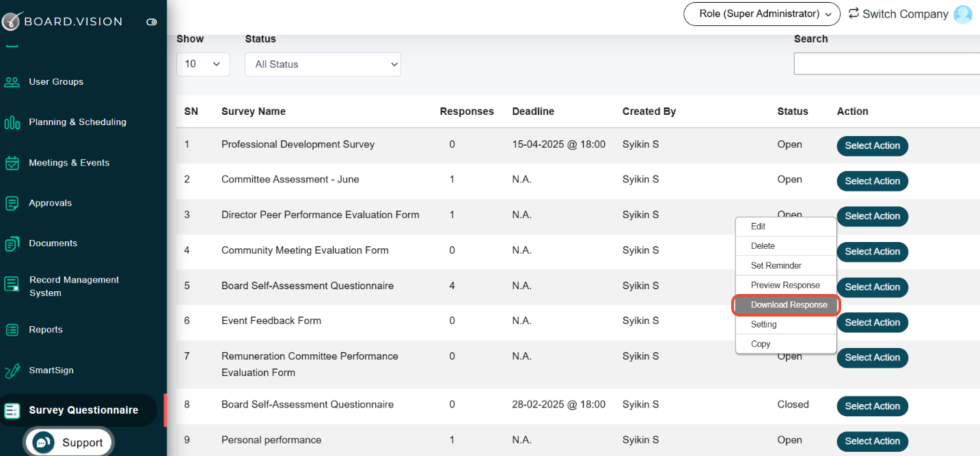Image resolution: width=980 pixels, height=456 pixels.
Task: Click Select Action for Professional Development Survey
Action: click(x=872, y=146)
